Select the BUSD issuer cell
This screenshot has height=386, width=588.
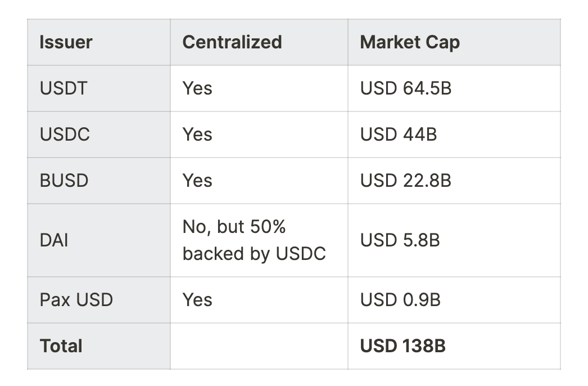click(64, 181)
